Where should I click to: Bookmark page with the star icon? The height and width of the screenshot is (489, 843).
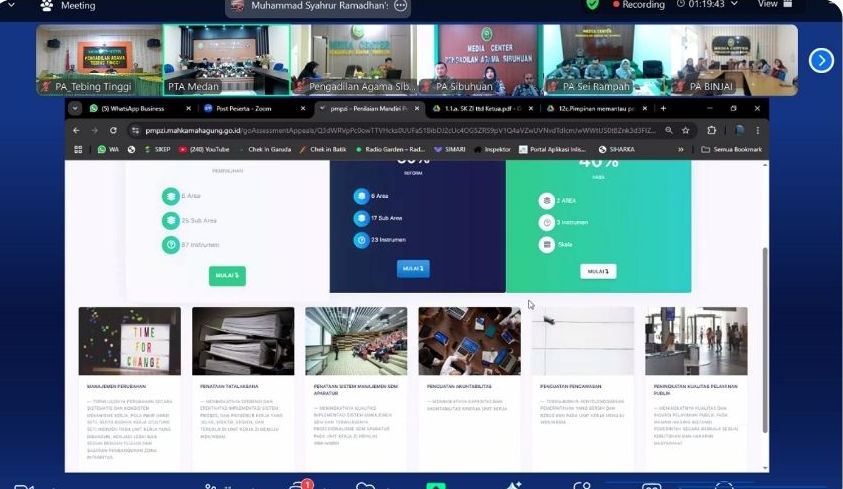[x=685, y=130]
